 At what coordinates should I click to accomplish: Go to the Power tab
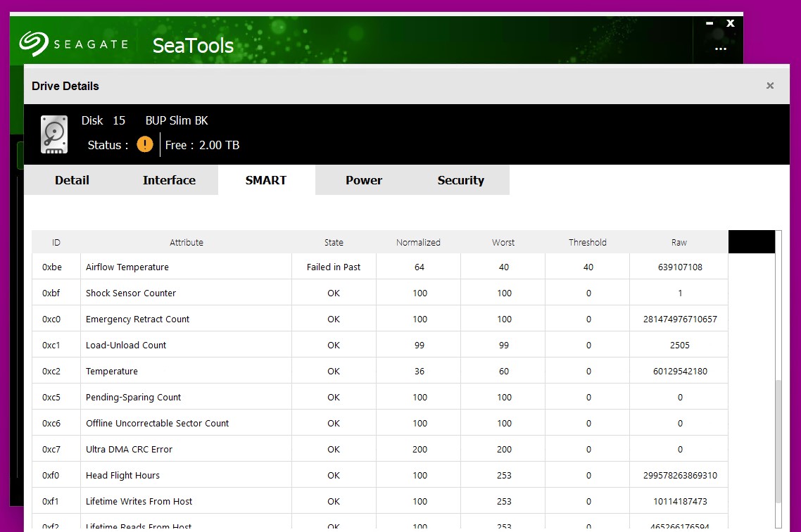tap(363, 180)
